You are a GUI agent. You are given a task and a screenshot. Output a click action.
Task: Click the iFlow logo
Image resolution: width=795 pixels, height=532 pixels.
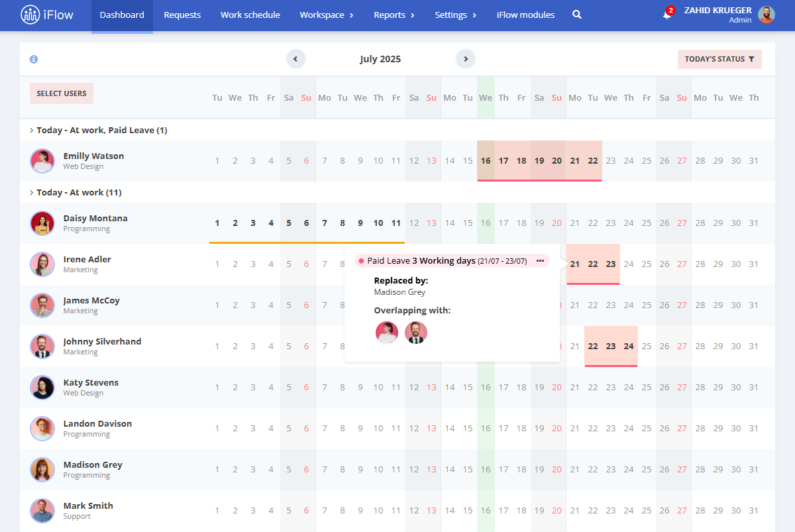47,15
